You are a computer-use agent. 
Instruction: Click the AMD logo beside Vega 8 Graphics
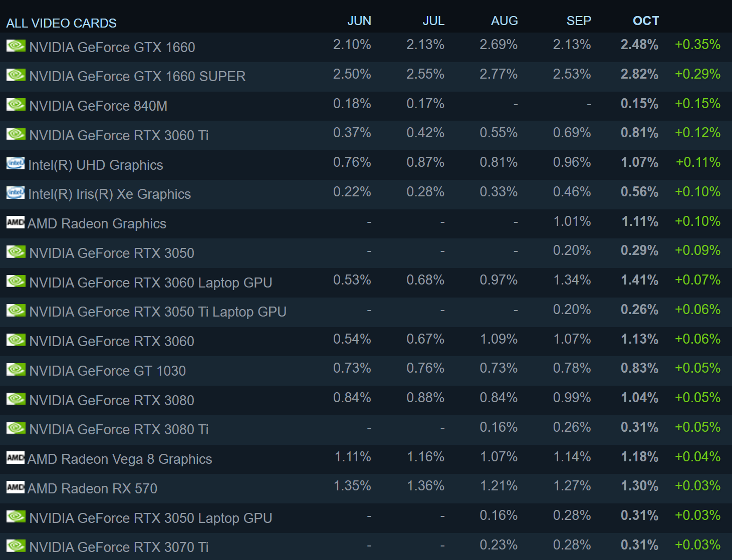pos(16,458)
